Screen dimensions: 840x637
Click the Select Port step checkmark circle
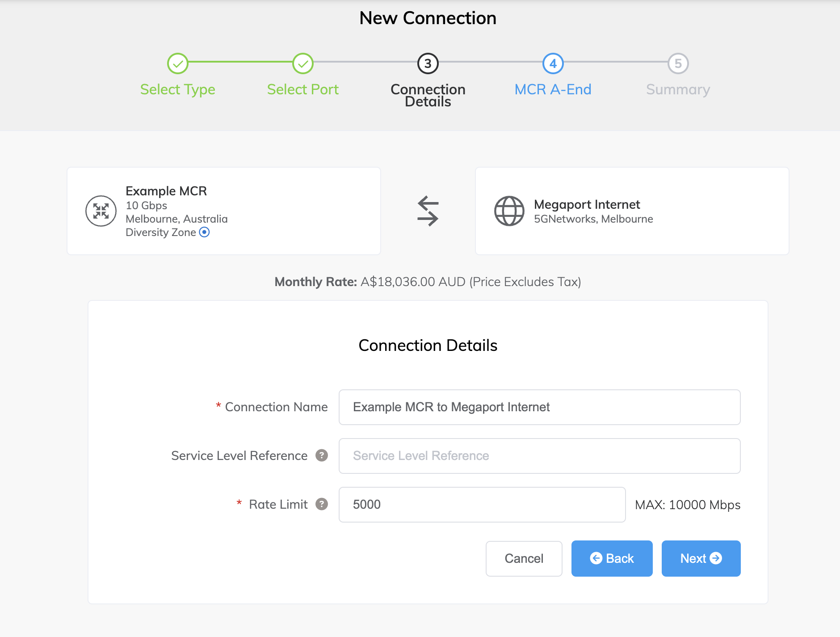[x=303, y=63]
